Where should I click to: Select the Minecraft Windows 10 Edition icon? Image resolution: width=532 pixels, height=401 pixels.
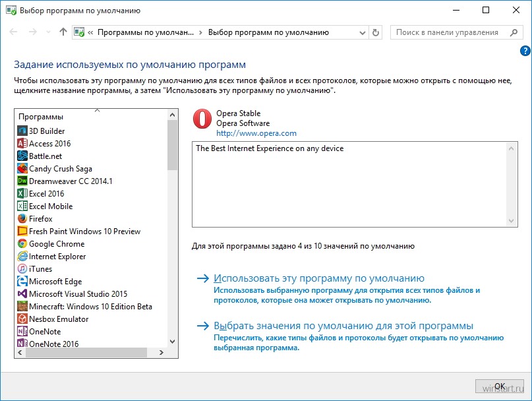pyautogui.click(x=22, y=306)
